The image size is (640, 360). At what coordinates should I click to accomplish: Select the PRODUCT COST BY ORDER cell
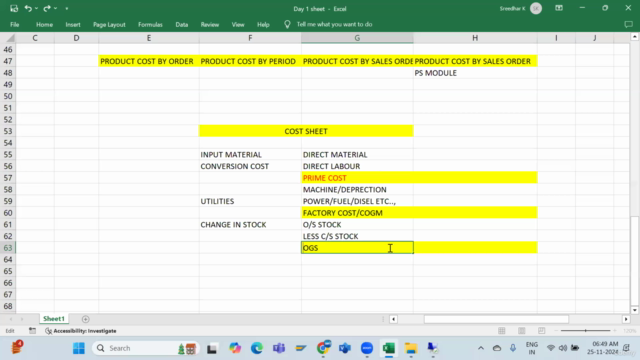149,61
